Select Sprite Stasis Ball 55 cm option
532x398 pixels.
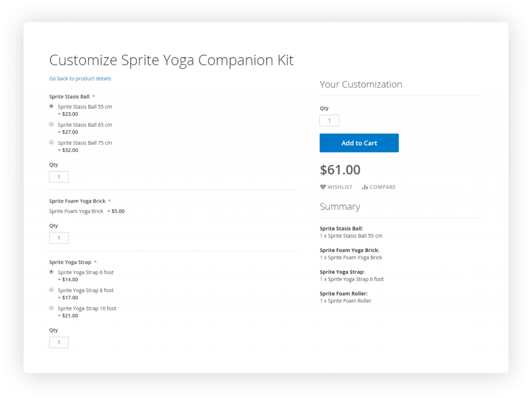[x=51, y=106]
